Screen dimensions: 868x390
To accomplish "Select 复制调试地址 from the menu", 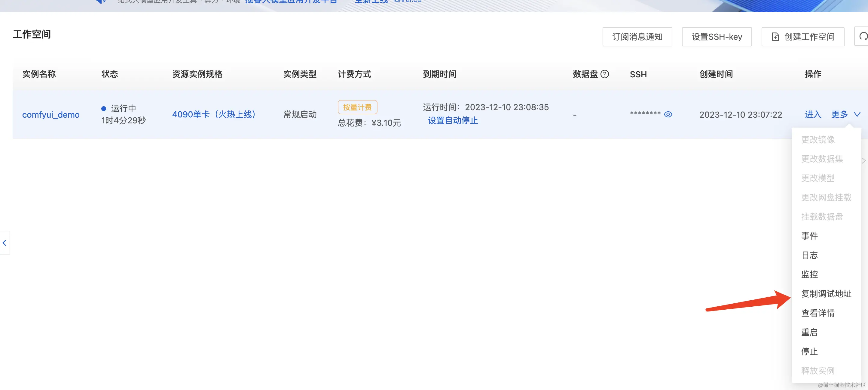I will click(826, 293).
